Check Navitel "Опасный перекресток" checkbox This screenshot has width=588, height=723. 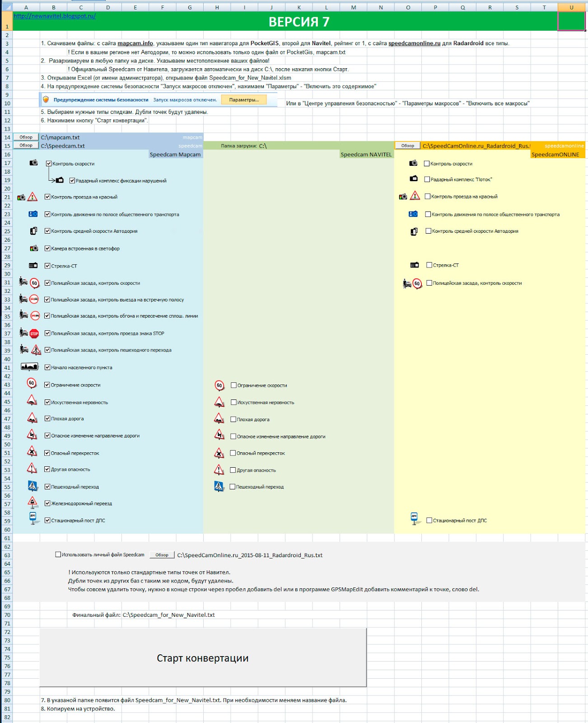pyautogui.click(x=233, y=453)
